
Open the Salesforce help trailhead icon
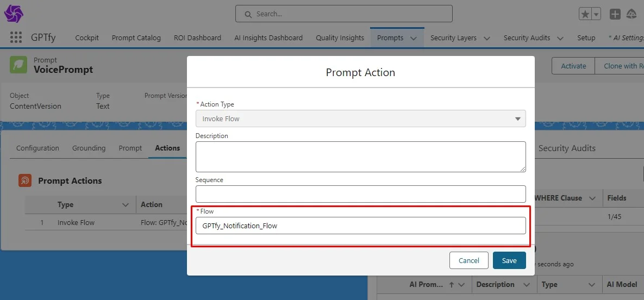coord(632,14)
